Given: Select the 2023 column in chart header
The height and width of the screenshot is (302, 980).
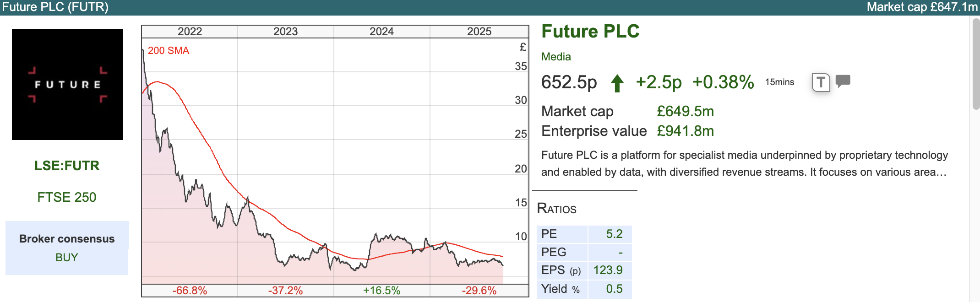Looking at the screenshot, I should 285,32.
